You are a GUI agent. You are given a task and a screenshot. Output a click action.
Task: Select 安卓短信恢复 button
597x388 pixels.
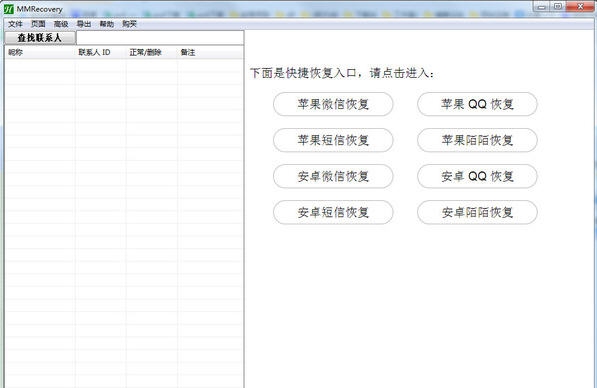click(333, 212)
